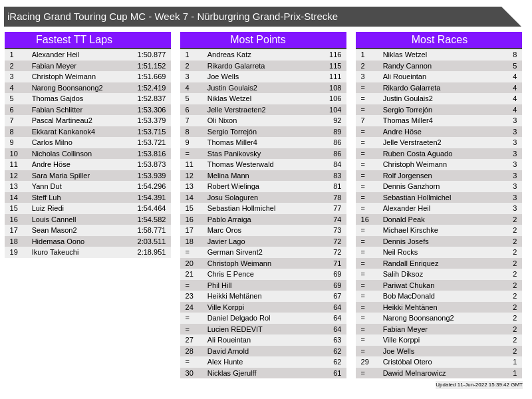Click Dawid Melnarowicz in Most Races
532x399 pixels.
coord(414,373)
